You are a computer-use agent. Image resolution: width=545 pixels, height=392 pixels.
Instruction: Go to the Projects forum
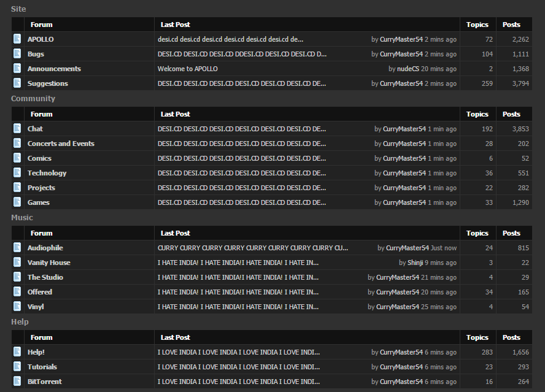[41, 188]
